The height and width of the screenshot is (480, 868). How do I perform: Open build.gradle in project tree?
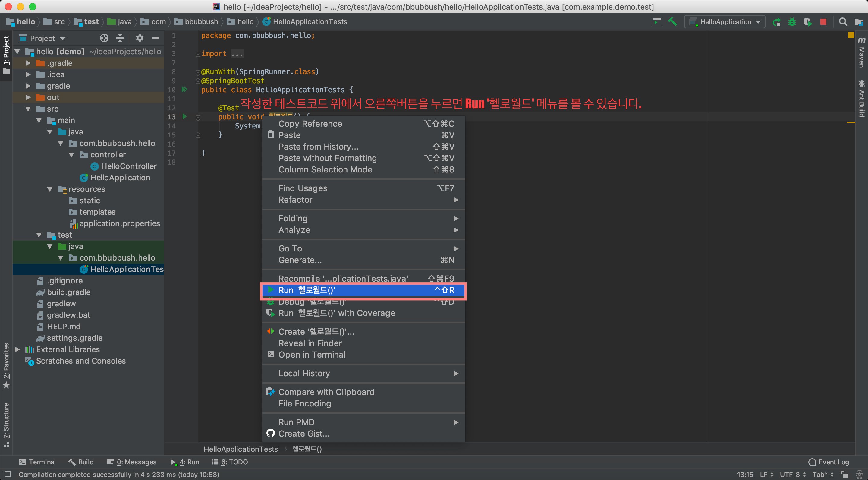[x=68, y=292]
